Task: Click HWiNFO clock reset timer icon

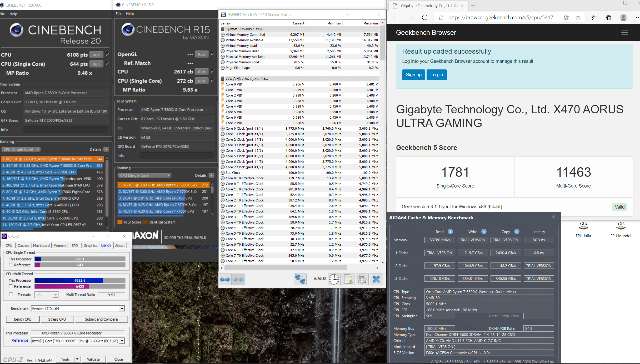Action: (334, 279)
